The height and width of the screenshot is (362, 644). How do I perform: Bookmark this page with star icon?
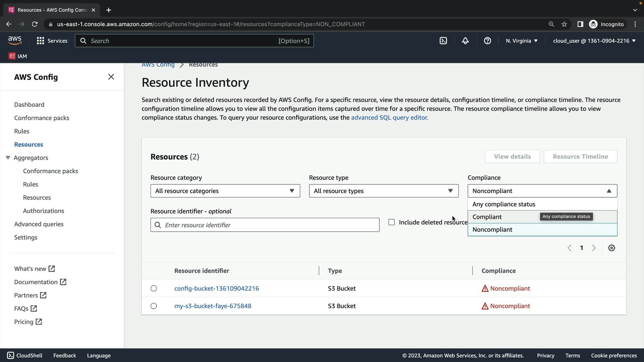coord(564,24)
